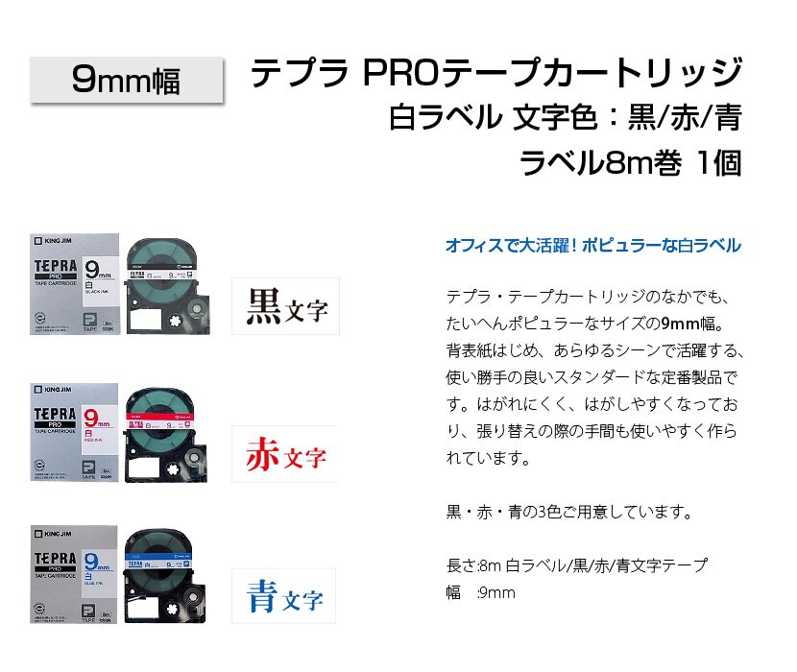Click KING JIM logo on blue box
This screenshot has height=672, width=797.
coord(53,534)
